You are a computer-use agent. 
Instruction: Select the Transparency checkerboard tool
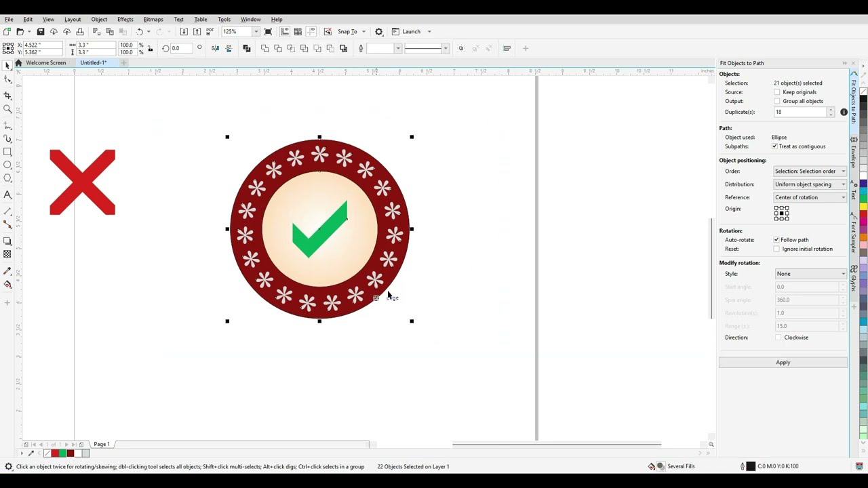[x=7, y=254]
